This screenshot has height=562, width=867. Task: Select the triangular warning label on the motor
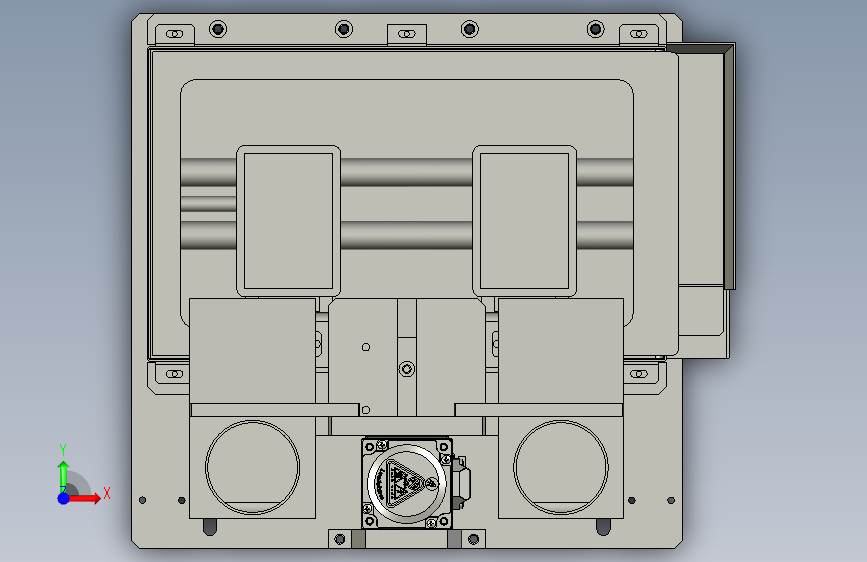point(405,482)
